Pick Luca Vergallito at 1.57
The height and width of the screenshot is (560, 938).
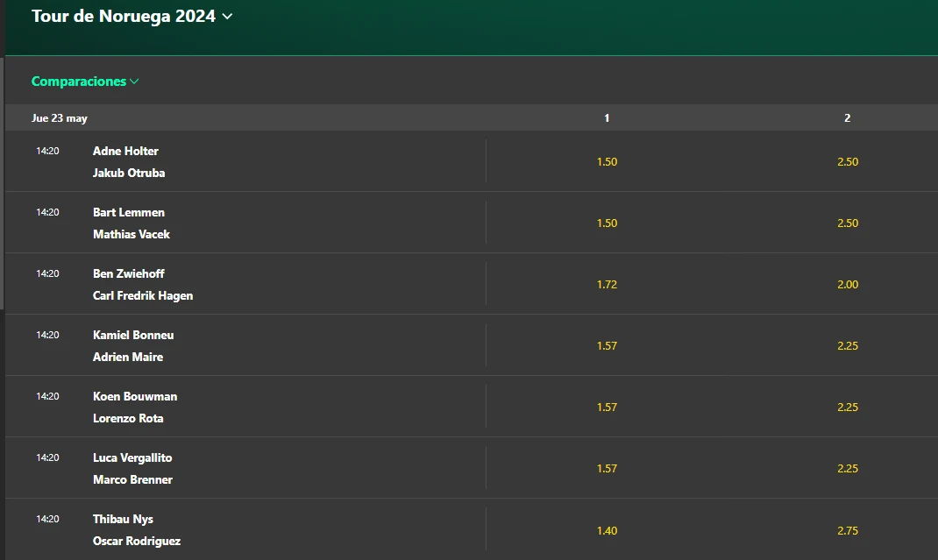tap(607, 469)
